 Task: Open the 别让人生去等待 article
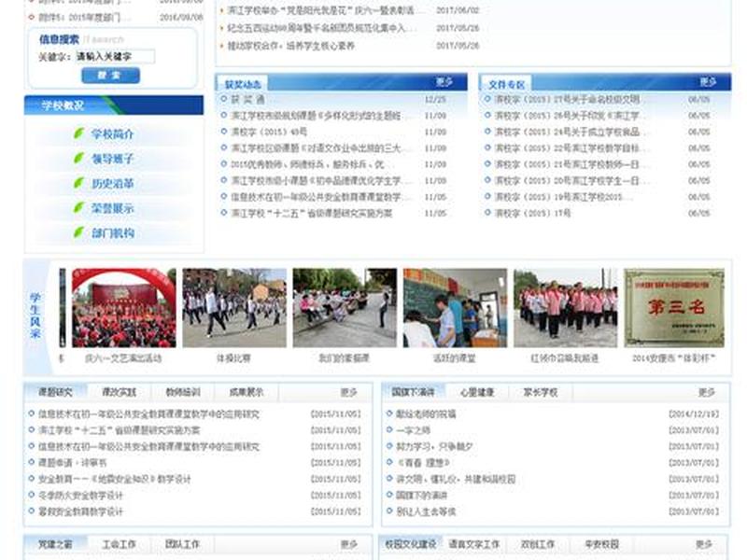[x=426, y=511]
